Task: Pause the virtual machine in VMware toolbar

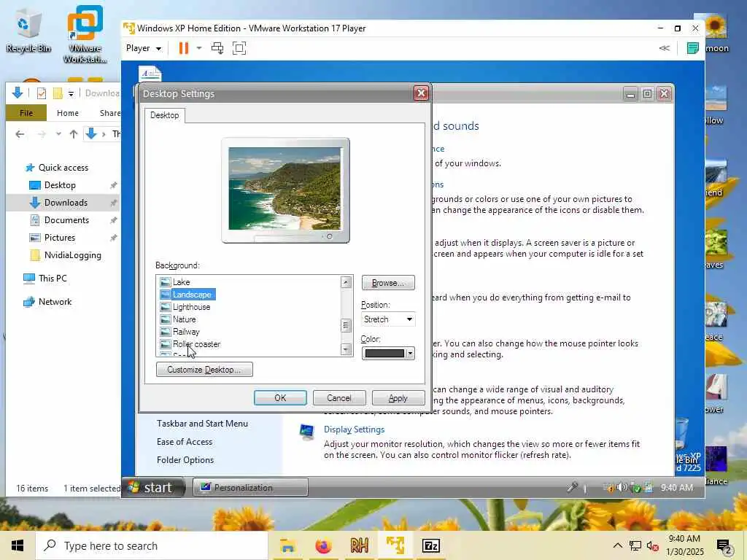Action: tap(183, 48)
